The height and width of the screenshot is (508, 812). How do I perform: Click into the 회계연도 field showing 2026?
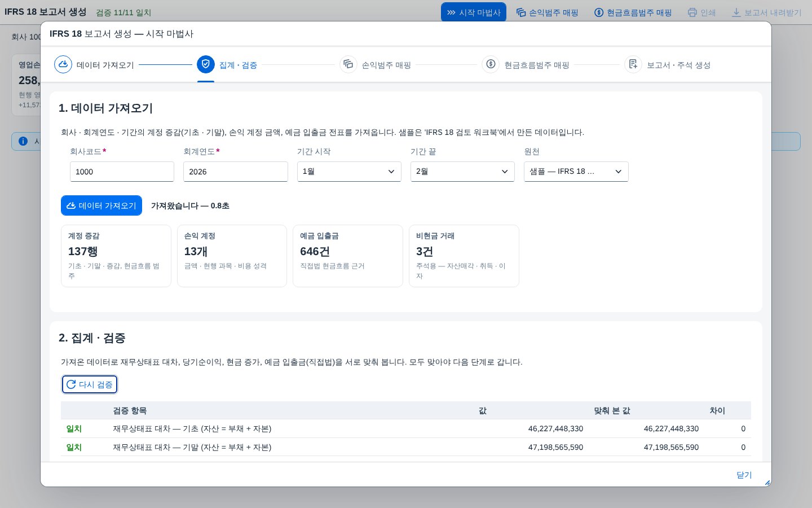[236, 172]
